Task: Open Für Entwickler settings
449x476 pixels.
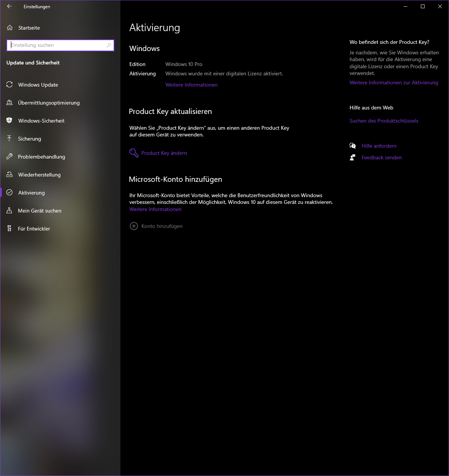Action: [x=60, y=229]
